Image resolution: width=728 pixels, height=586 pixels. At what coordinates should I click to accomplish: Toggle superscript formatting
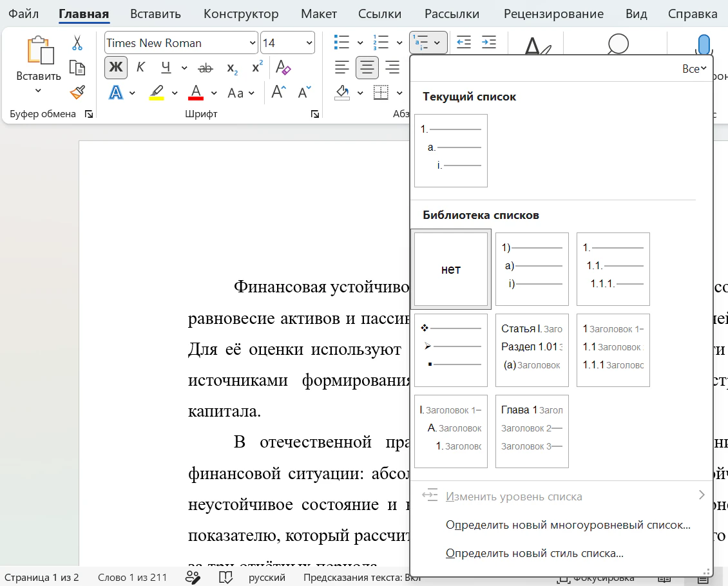click(257, 67)
